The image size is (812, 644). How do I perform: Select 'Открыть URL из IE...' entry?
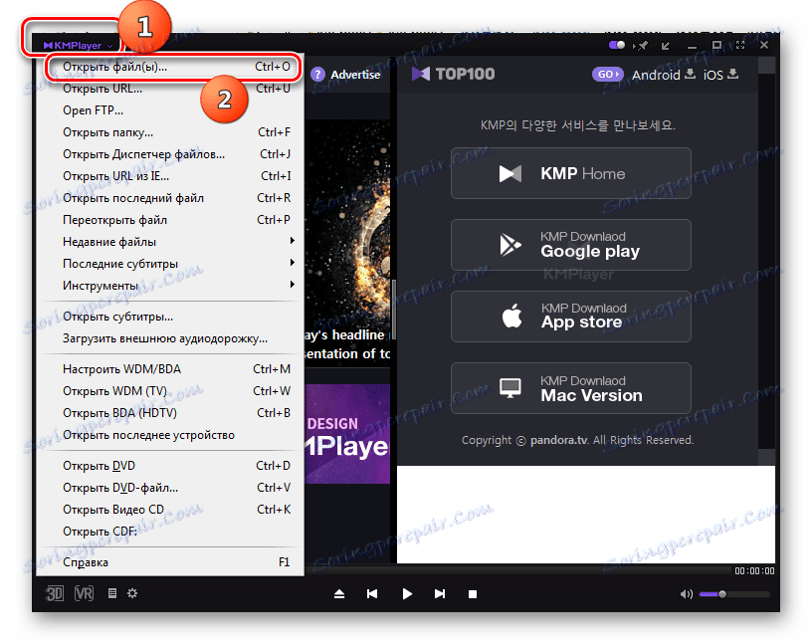(x=170, y=176)
